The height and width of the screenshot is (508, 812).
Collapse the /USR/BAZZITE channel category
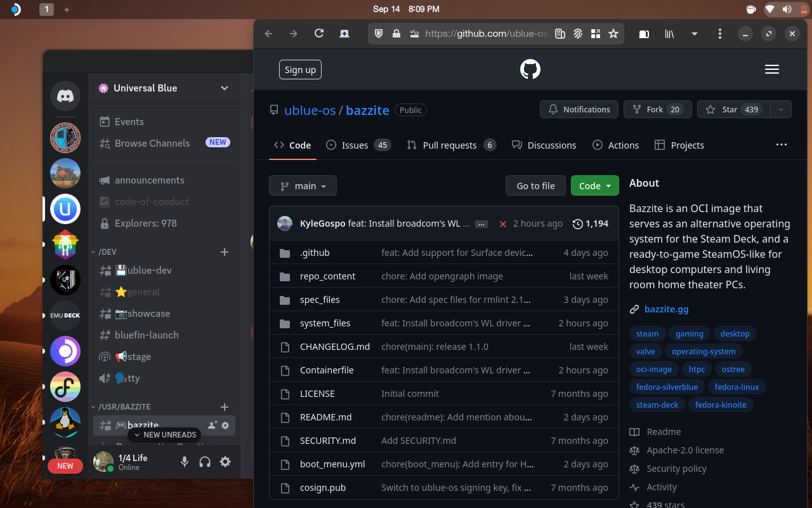pyautogui.click(x=121, y=406)
